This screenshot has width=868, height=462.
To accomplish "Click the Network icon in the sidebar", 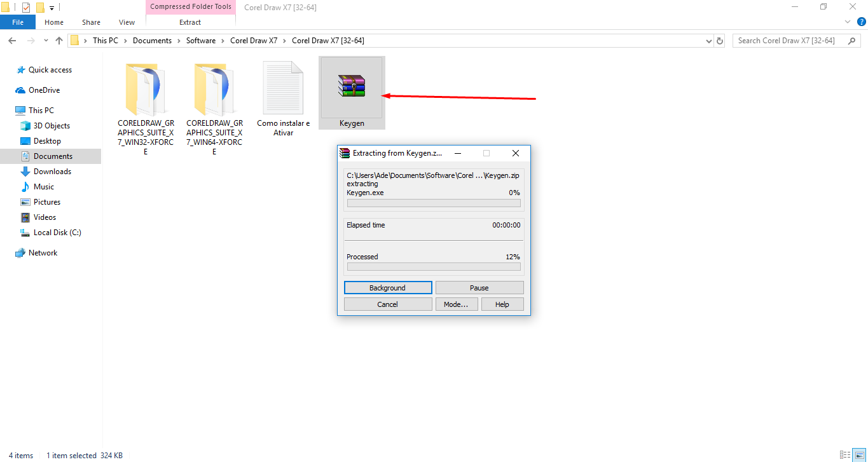I will coord(20,253).
